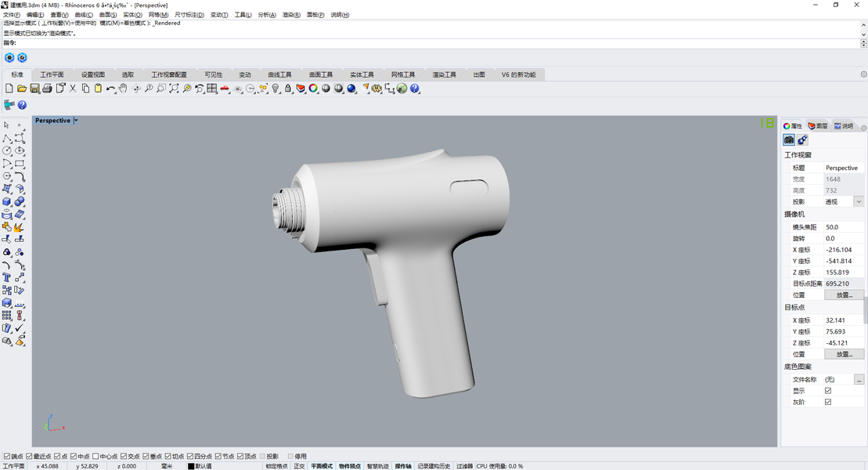
Task: Switch to the 实体工具 toolbar tab
Action: click(362, 74)
